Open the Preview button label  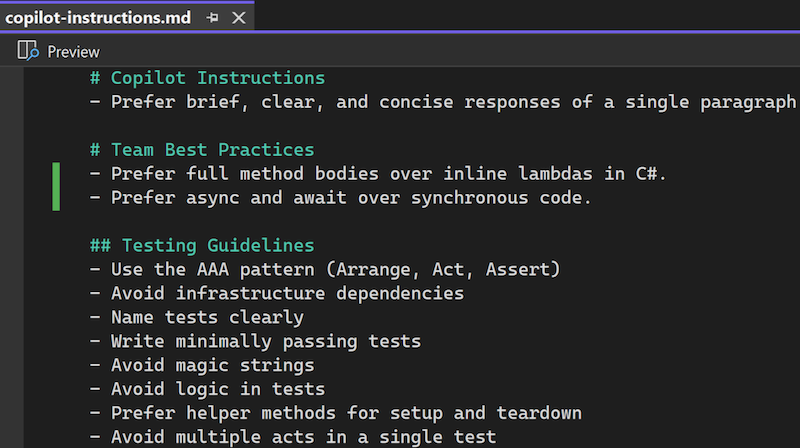click(73, 52)
